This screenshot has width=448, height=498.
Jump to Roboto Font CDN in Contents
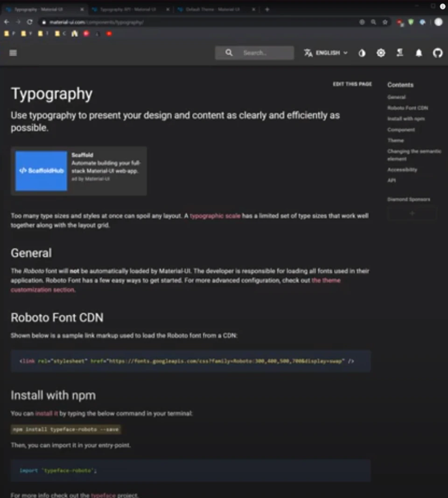coord(407,108)
